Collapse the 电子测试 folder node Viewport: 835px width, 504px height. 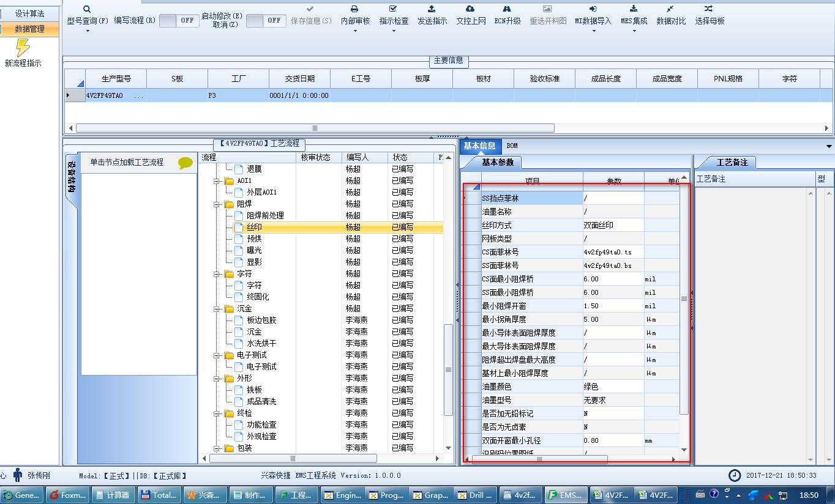click(x=216, y=355)
